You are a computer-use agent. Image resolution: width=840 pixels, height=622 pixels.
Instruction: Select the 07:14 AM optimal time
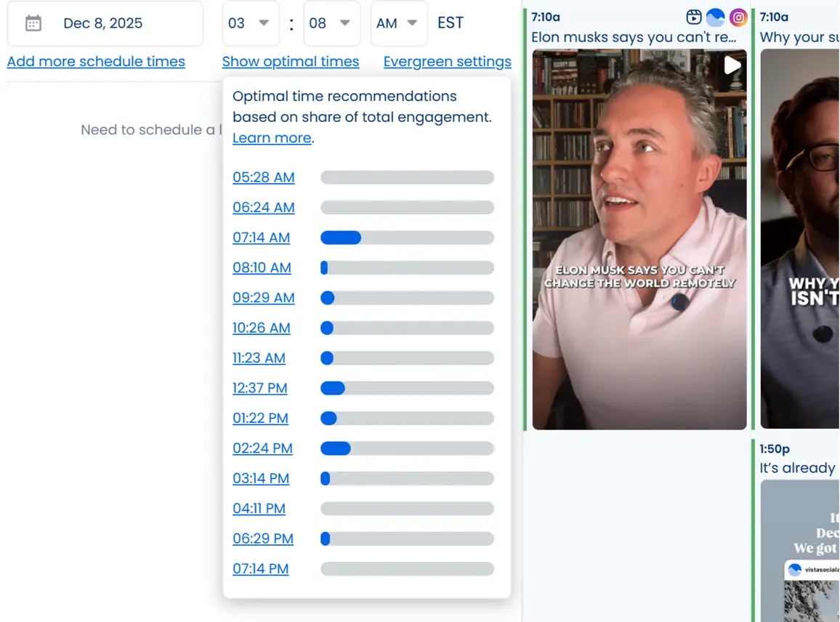(261, 238)
